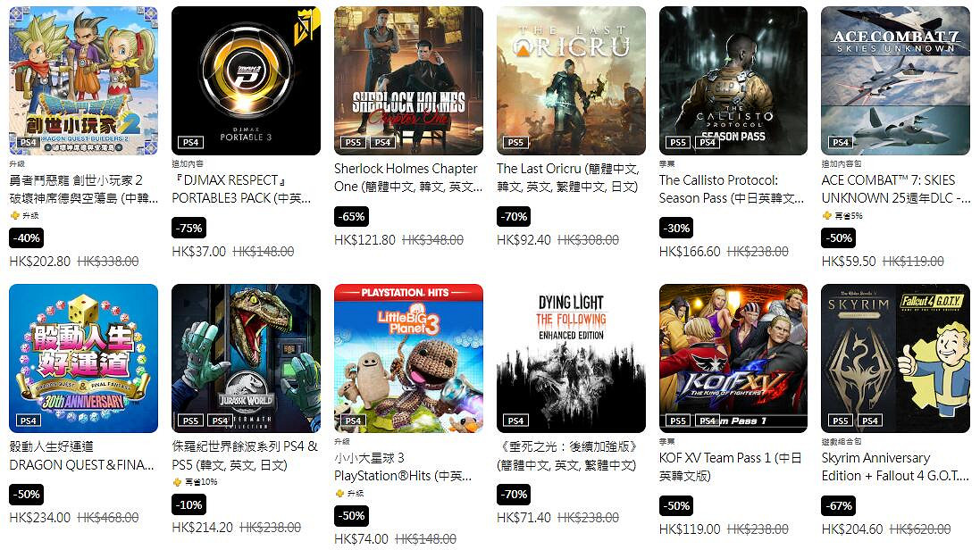Open Ace Combat 7 Skies Unknown cover

pos(895,80)
